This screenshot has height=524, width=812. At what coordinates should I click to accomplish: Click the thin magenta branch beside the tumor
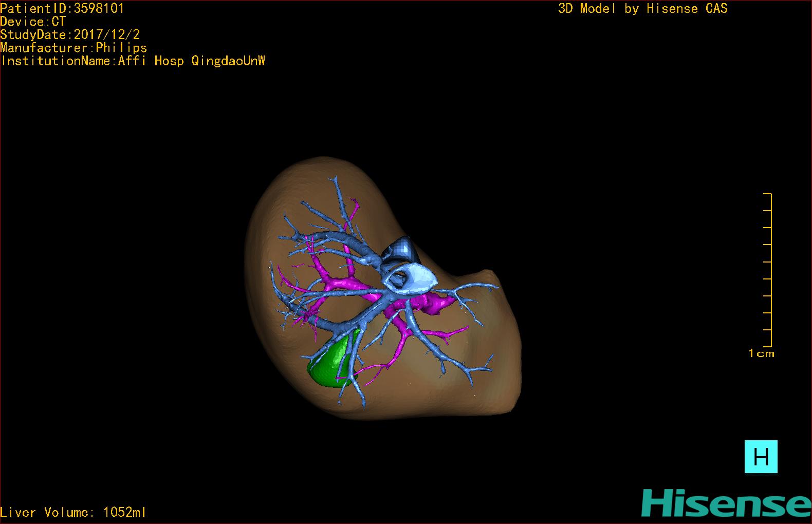point(373,369)
